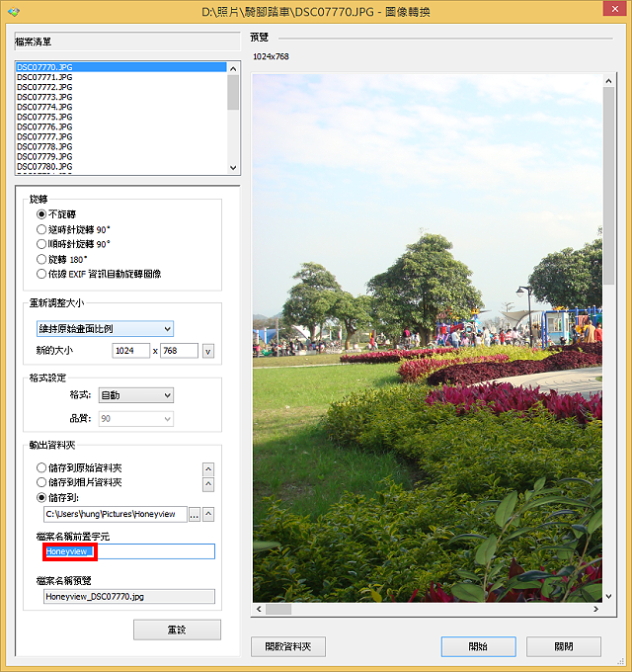632x672 pixels.
Task: Click the height field showing 768
Action: 179,351
